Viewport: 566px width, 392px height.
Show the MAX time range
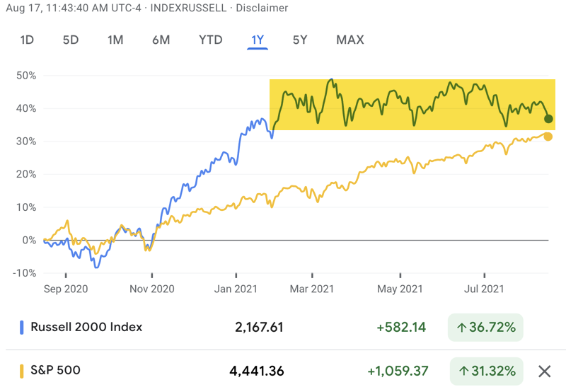[x=350, y=40]
